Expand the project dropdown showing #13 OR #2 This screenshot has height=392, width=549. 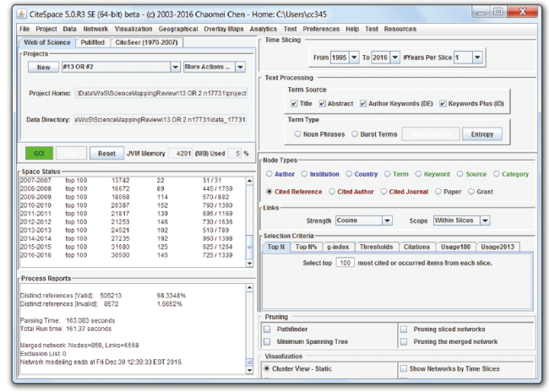[175, 67]
